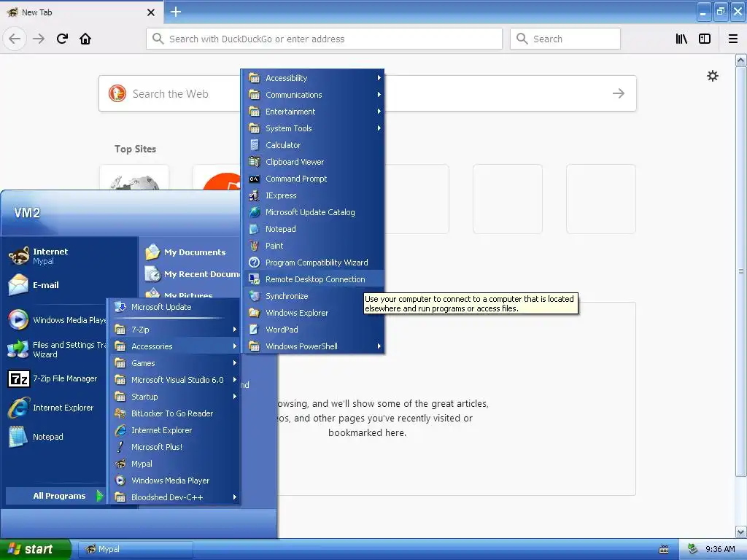Click the Calculator icon in Accessories

[x=255, y=145]
